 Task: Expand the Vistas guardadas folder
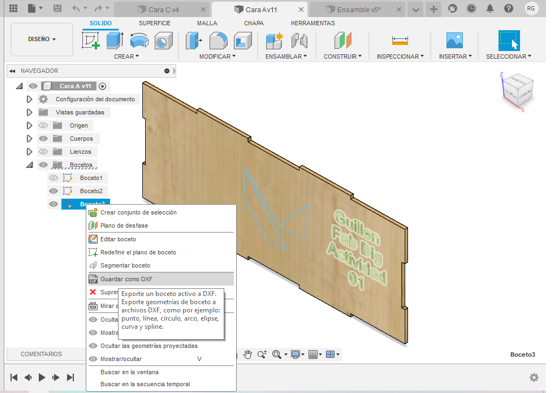coord(29,112)
